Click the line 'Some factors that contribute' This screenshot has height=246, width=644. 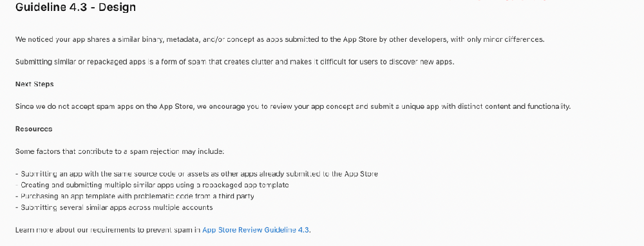120,151
